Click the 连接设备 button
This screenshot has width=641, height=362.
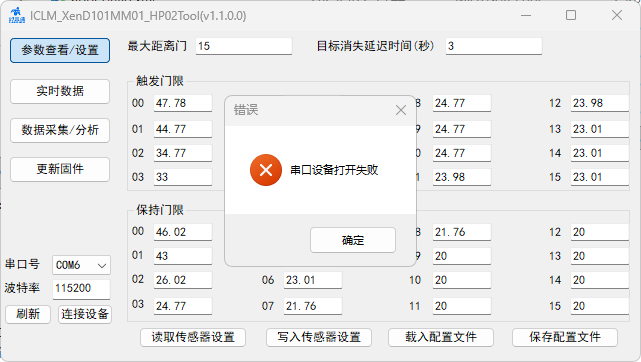pos(85,314)
